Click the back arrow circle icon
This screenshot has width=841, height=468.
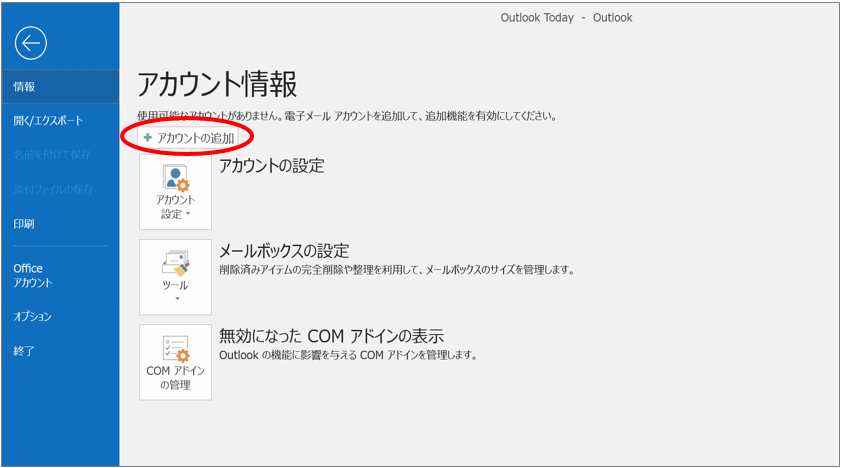[31, 43]
